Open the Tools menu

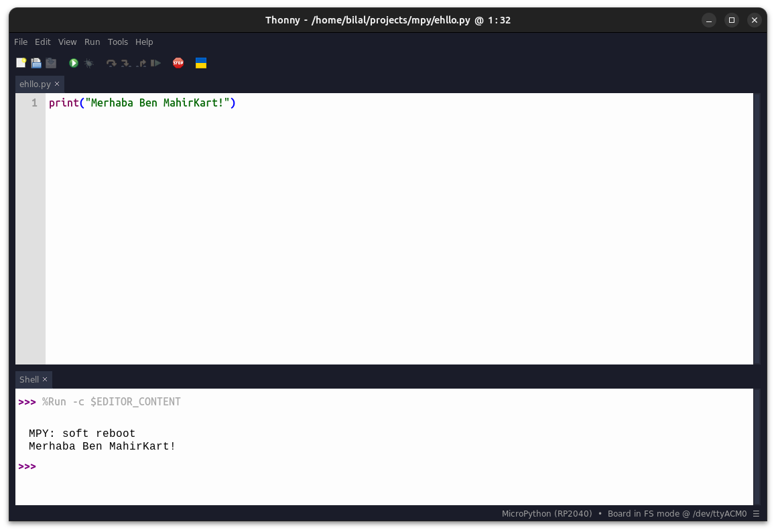pyautogui.click(x=118, y=42)
